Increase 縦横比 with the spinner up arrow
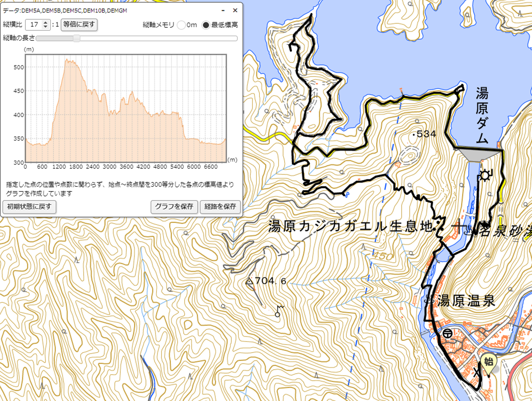 click(x=45, y=22)
